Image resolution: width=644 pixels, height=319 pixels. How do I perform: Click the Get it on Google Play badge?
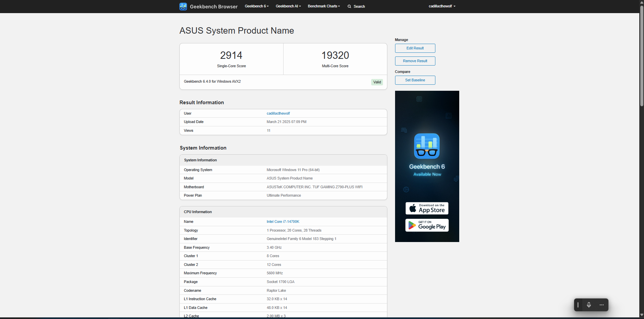click(x=427, y=225)
